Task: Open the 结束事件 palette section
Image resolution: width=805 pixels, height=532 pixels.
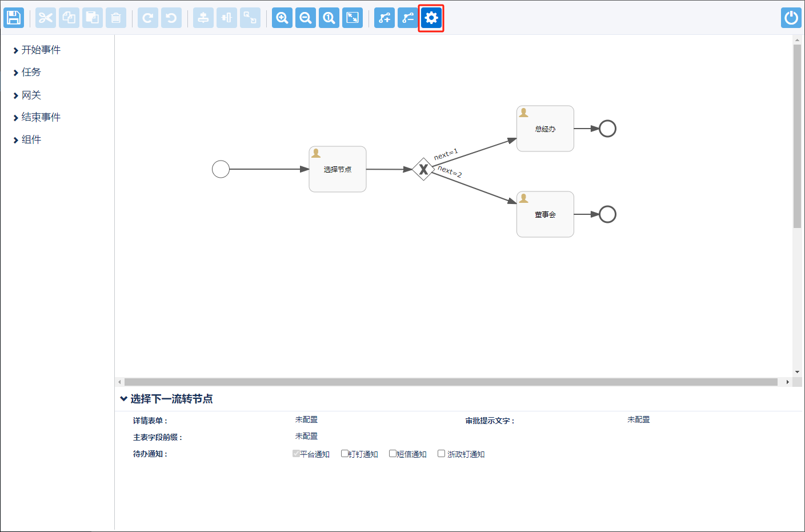Action: click(x=41, y=118)
